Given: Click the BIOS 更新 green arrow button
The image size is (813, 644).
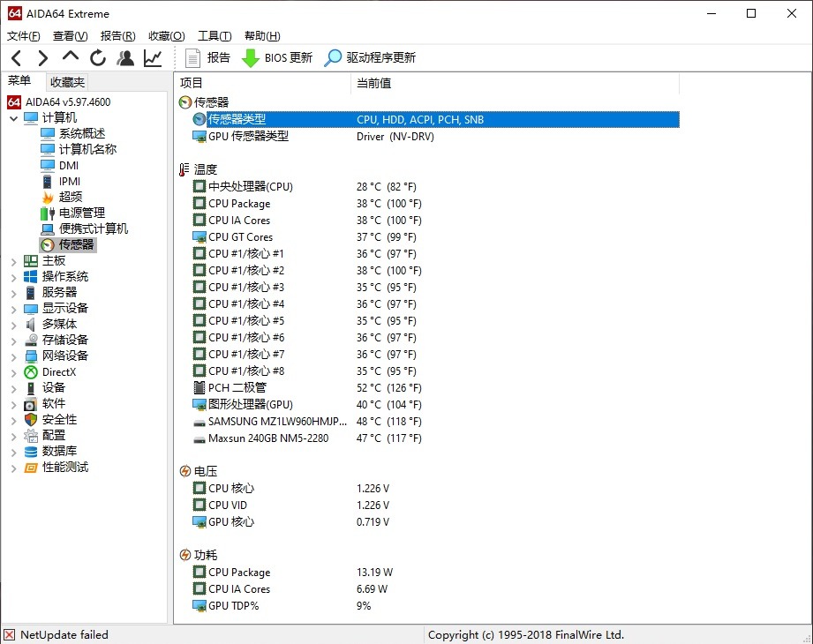Looking at the screenshot, I should pyautogui.click(x=277, y=57).
